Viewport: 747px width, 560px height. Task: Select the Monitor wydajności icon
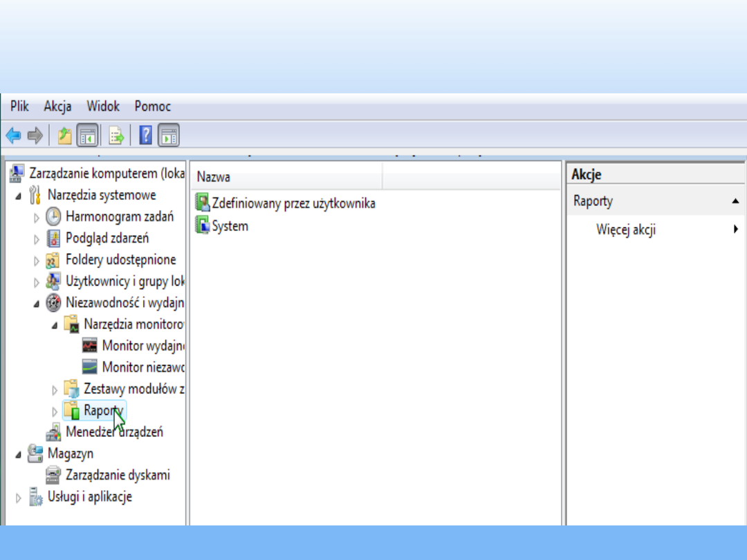[x=90, y=346]
